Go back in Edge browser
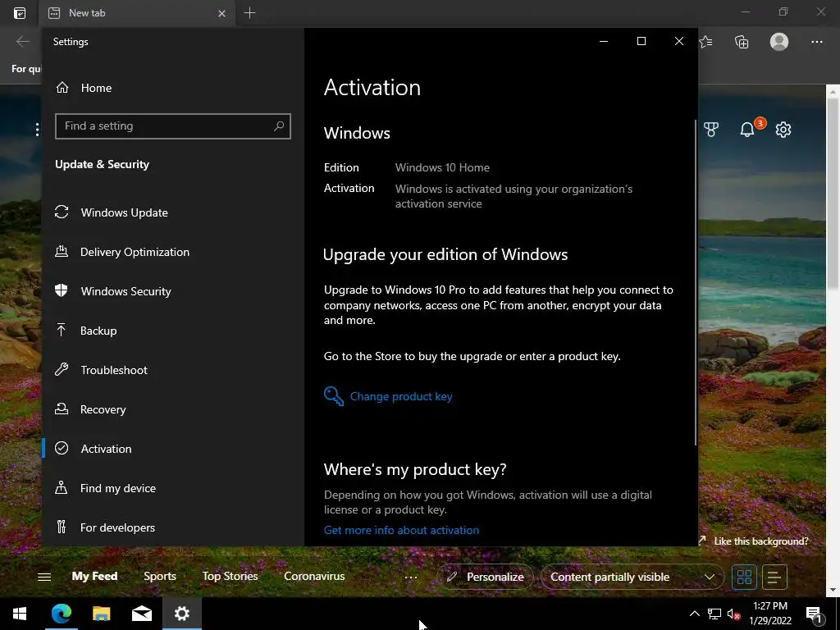Viewport: 840px width, 630px height. (x=22, y=42)
